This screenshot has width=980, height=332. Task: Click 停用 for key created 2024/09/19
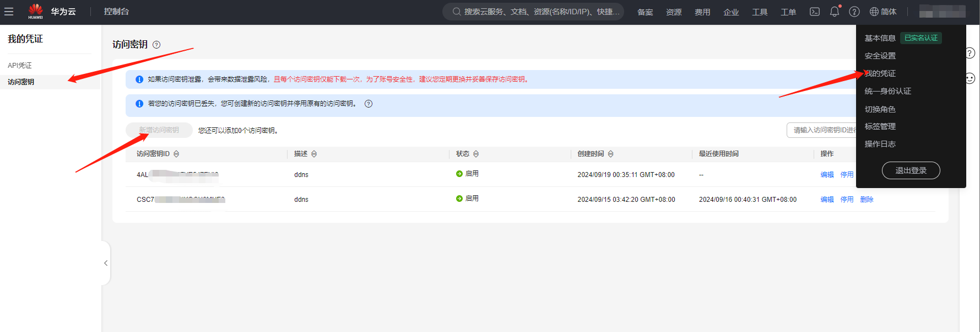click(x=847, y=175)
